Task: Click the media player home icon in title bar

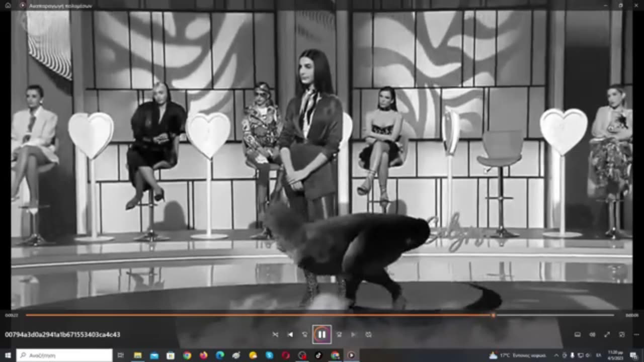Action: 8,5
